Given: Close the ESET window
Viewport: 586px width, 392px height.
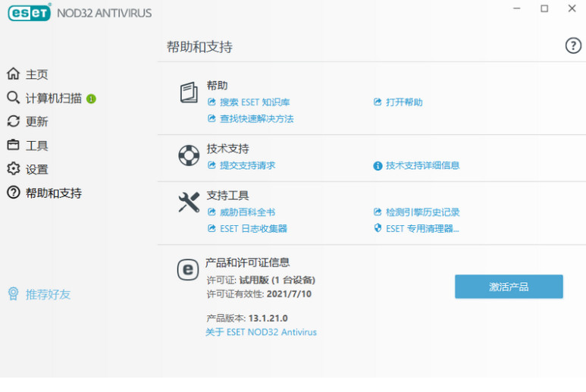Looking at the screenshot, I should click(x=572, y=8).
